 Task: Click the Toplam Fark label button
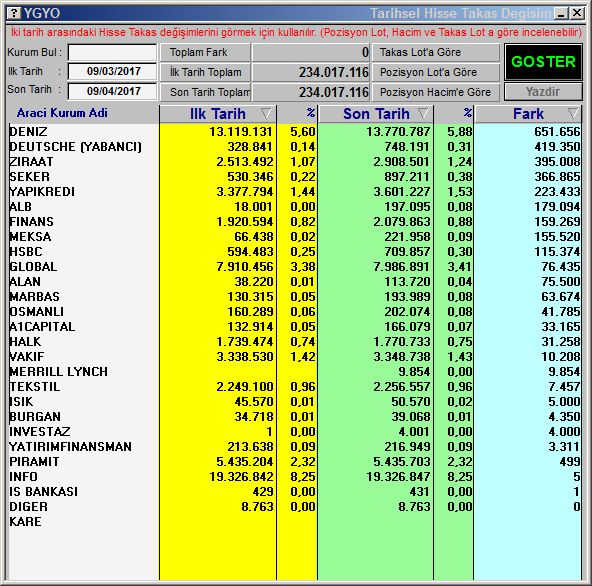205,52
